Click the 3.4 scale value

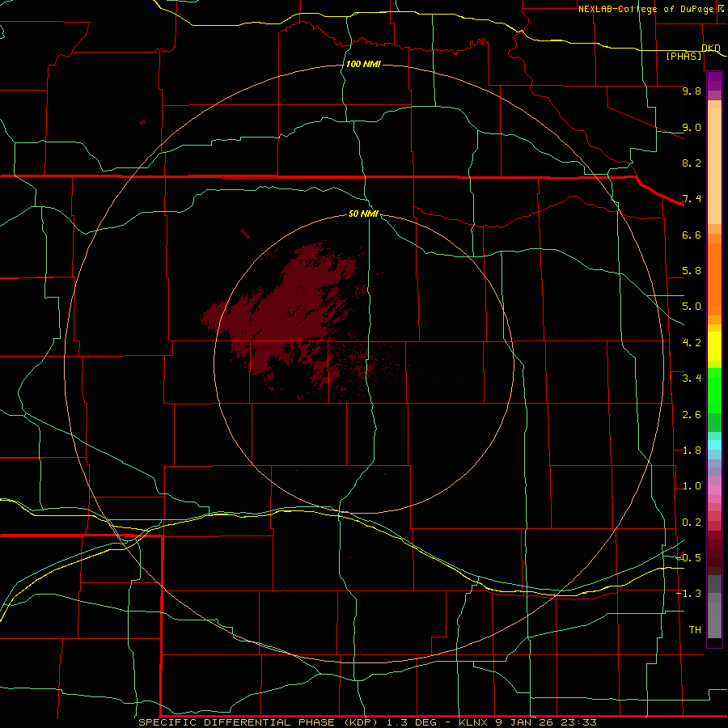(692, 379)
